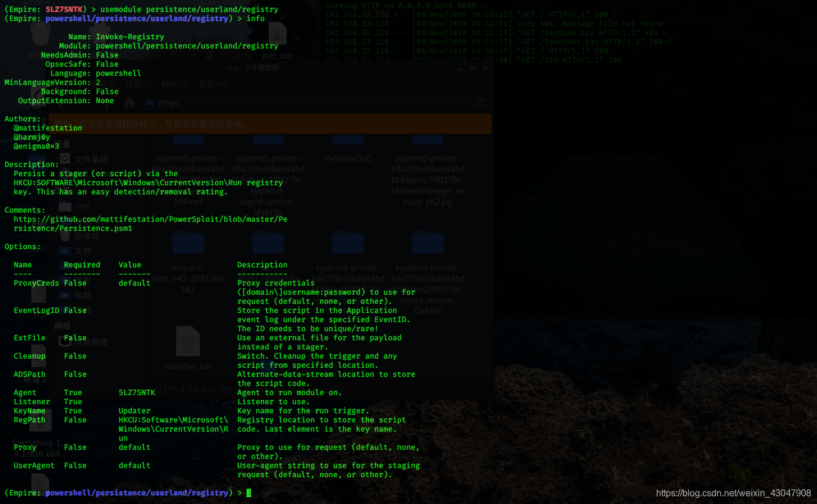Maximize the tmp file manager window
The image size is (817, 504).
pyautogui.click(x=473, y=68)
